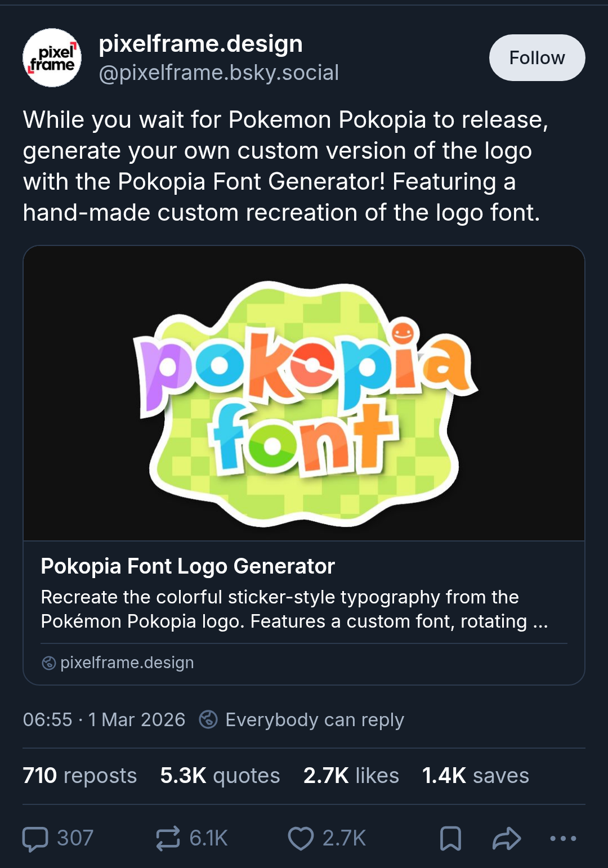
Task: Click the @pixelframe.bsky.social handle
Action: [x=219, y=73]
